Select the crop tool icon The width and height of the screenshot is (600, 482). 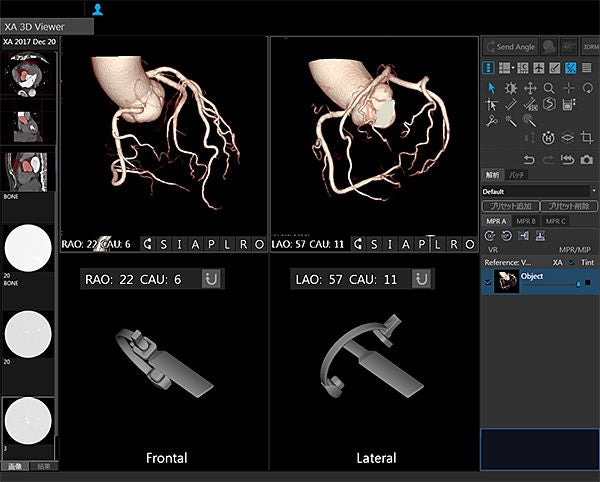[x=586, y=137]
